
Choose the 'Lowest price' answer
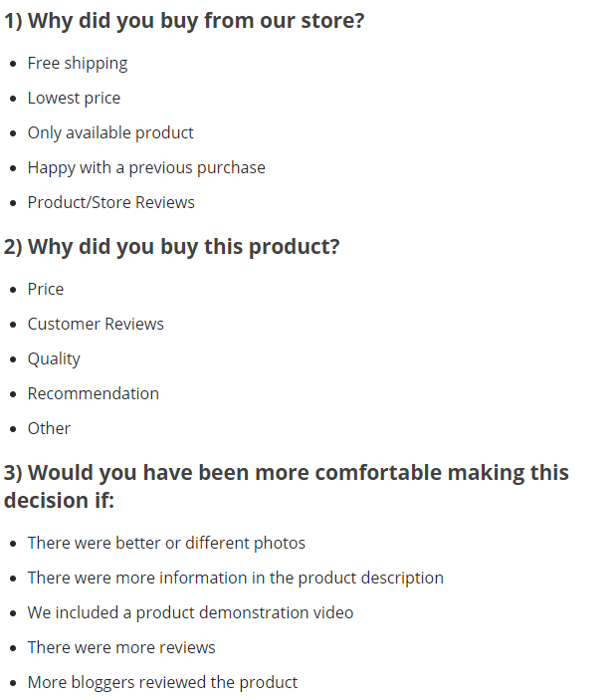tap(74, 98)
